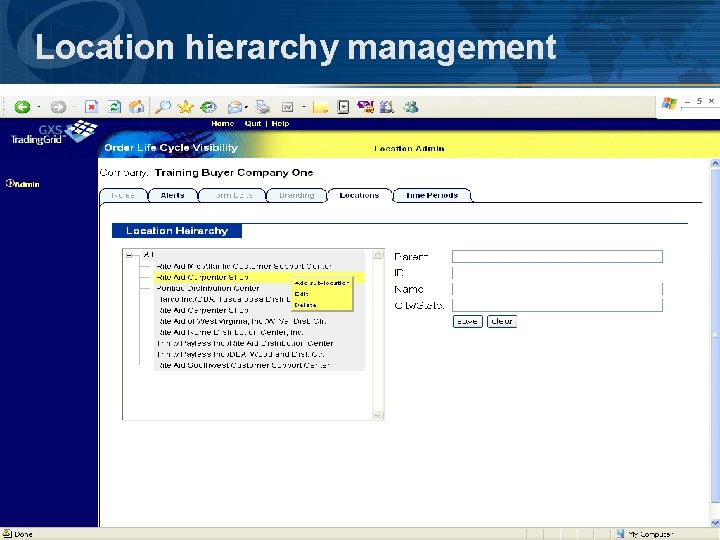
Task: Open Favorites with the star icon
Action: coord(185,107)
